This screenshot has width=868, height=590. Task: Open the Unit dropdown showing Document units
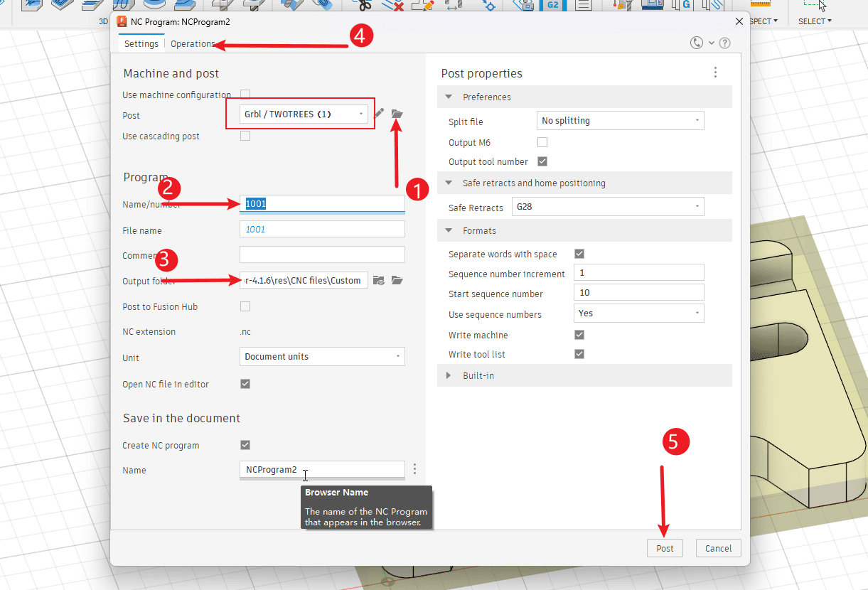tap(322, 357)
